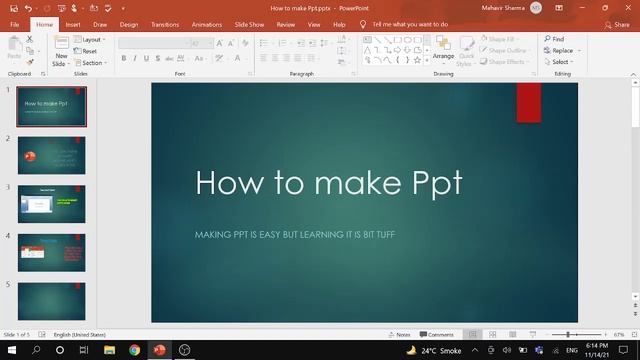Launch Chrome from the taskbar
Image resolution: width=640 pixels, height=360 pixels.
134,350
